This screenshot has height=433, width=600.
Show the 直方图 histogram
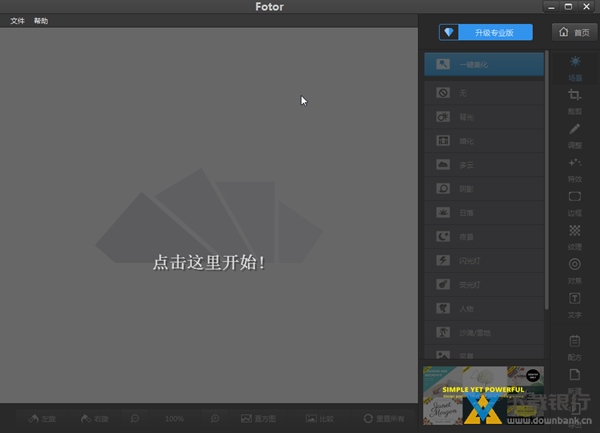pyautogui.click(x=258, y=419)
